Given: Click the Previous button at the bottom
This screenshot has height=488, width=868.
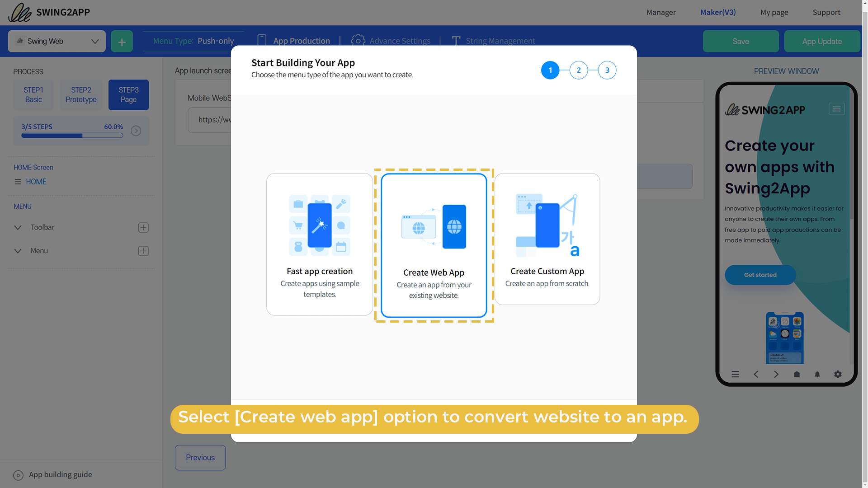Looking at the screenshot, I should (200, 457).
